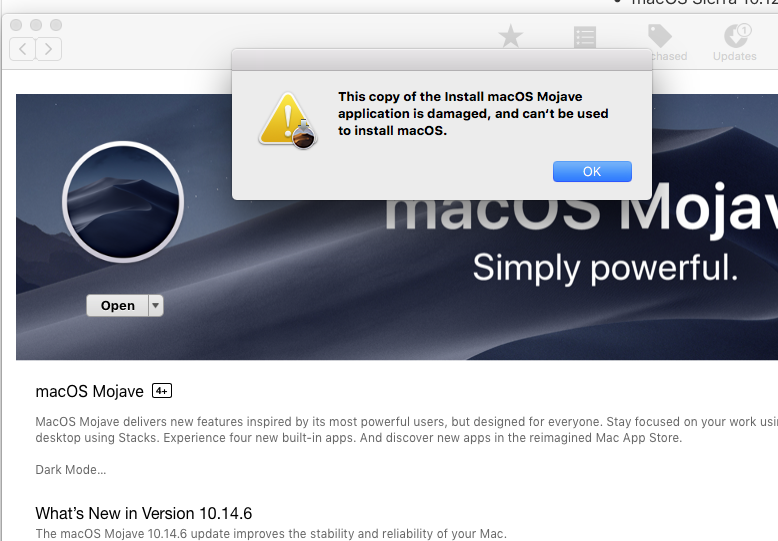Click the red close window button
Viewport: 778px width, 541px height.
click(16, 25)
